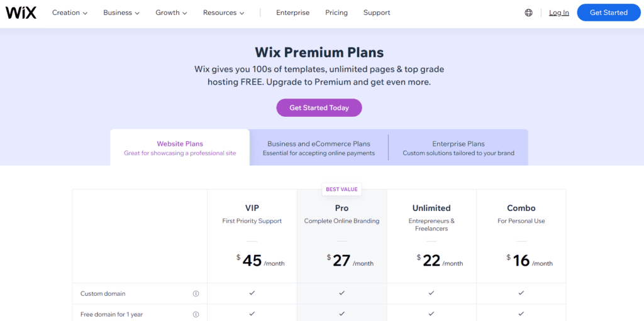644x321 pixels.
Task: Follow the Log In link
Action: coord(558,13)
